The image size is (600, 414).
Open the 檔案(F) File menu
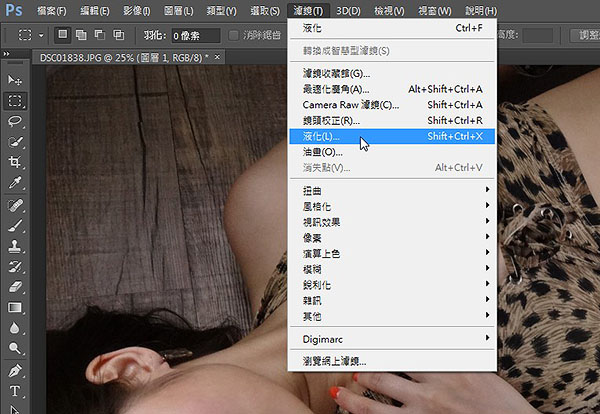point(51,11)
